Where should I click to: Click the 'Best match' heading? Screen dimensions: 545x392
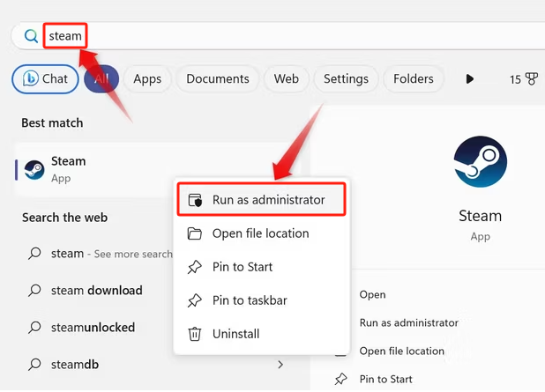[x=52, y=123]
